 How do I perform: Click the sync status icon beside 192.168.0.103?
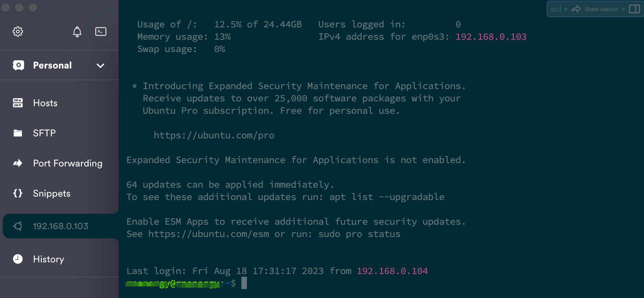(18, 226)
